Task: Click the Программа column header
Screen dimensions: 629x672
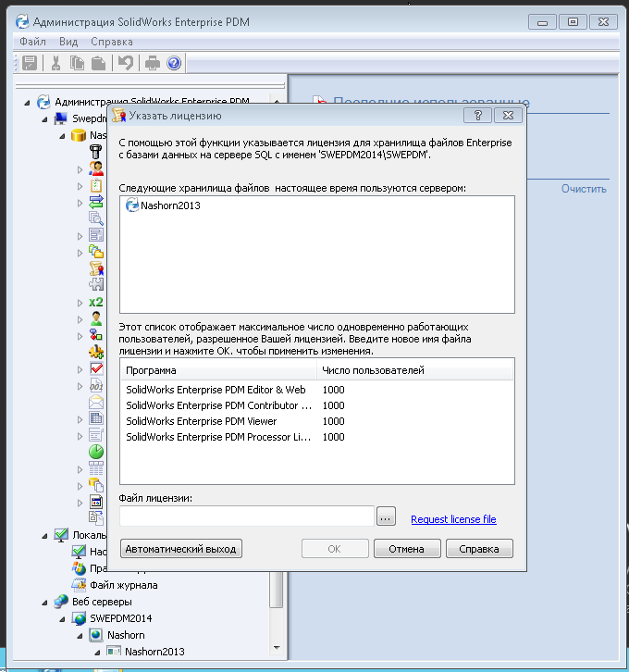Action: [219, 370]
